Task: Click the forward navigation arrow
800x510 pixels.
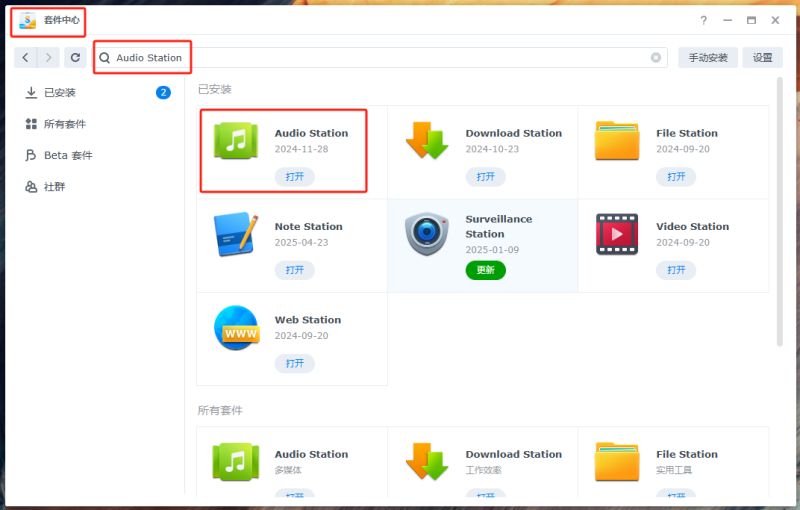Action: click(48, 58)
